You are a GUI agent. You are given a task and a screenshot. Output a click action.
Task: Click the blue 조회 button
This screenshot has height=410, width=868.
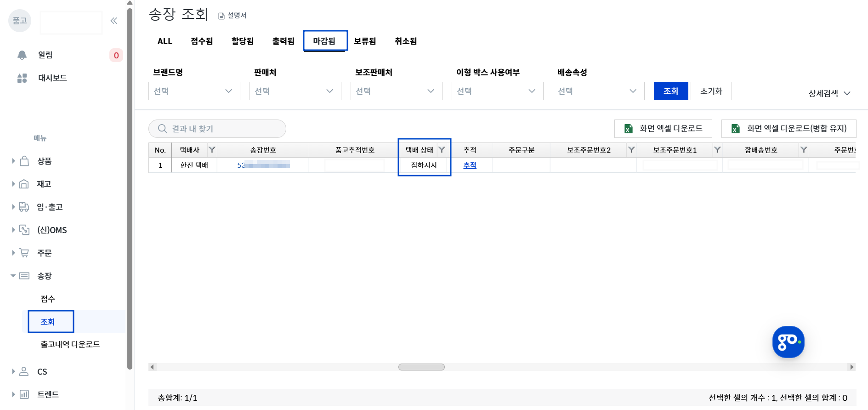click(671, 91)
